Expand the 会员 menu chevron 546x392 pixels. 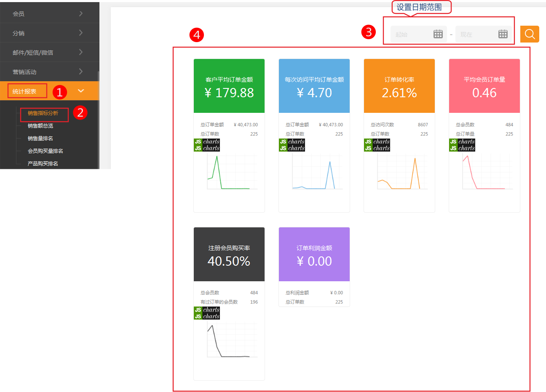tap(80, 13)
